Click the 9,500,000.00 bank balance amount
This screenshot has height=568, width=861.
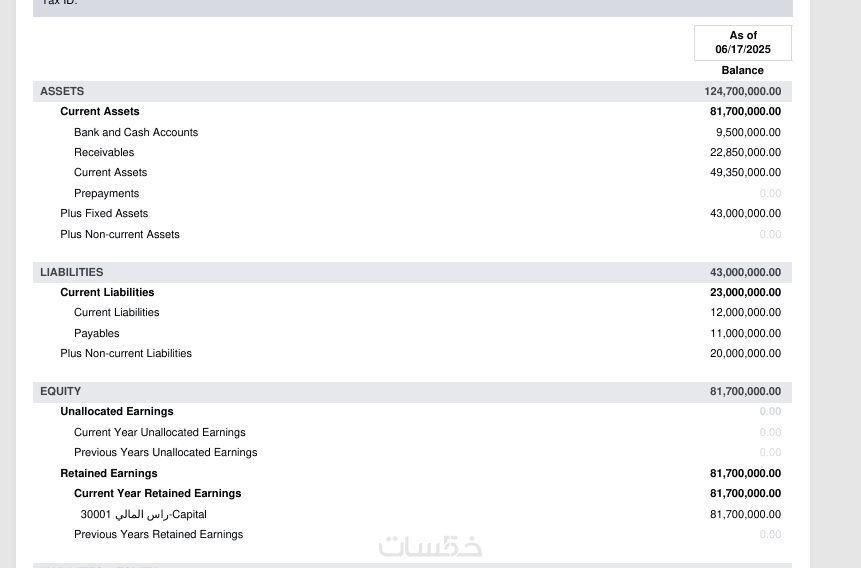click(748, 132)
